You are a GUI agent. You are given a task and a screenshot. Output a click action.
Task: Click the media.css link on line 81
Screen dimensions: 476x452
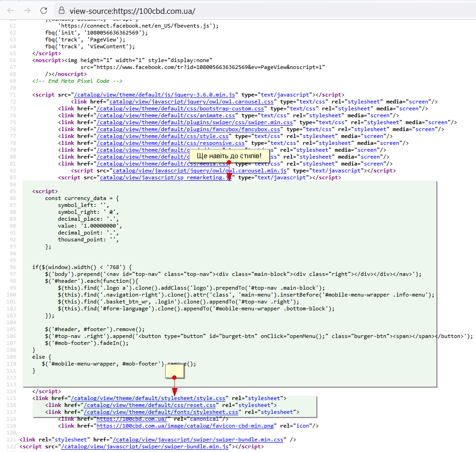tap(162, 164)
